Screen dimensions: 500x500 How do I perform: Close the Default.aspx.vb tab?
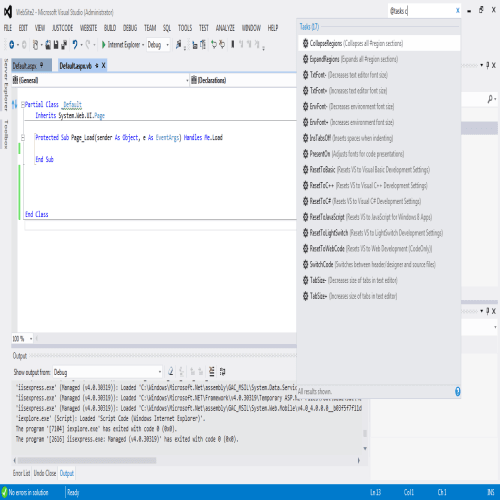(x=103, y=66)
